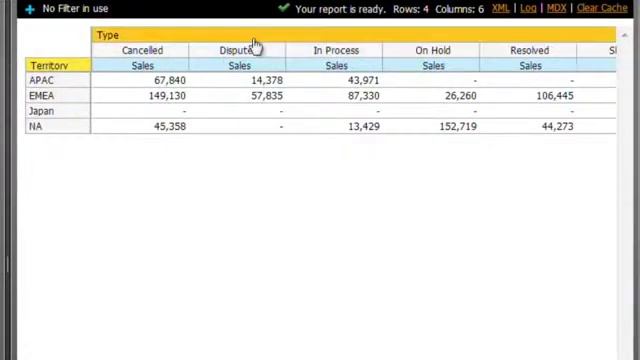Click the Sales header under Disputed

tap(239, 66)
